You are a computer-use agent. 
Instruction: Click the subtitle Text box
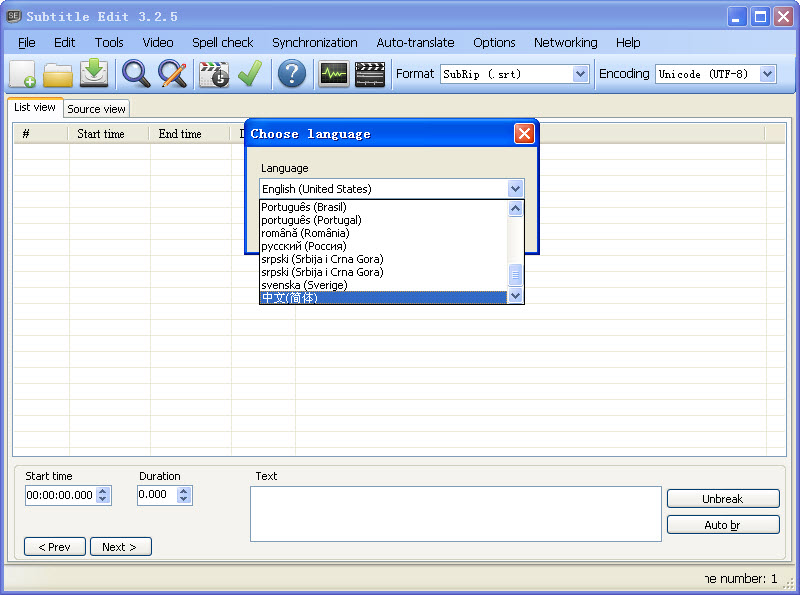point(456,514)
